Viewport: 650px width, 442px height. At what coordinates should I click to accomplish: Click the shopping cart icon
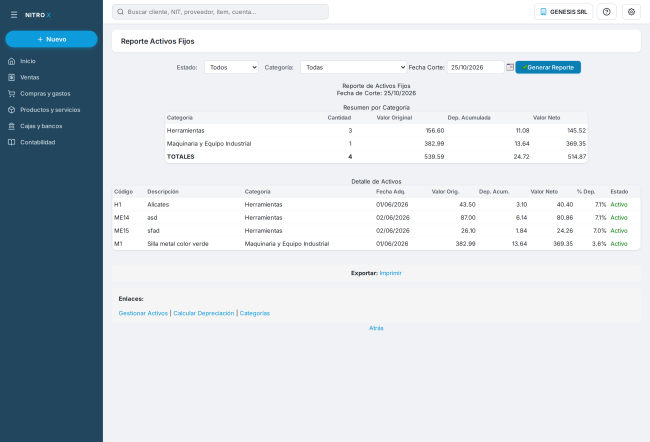click(x=12, y=94)
